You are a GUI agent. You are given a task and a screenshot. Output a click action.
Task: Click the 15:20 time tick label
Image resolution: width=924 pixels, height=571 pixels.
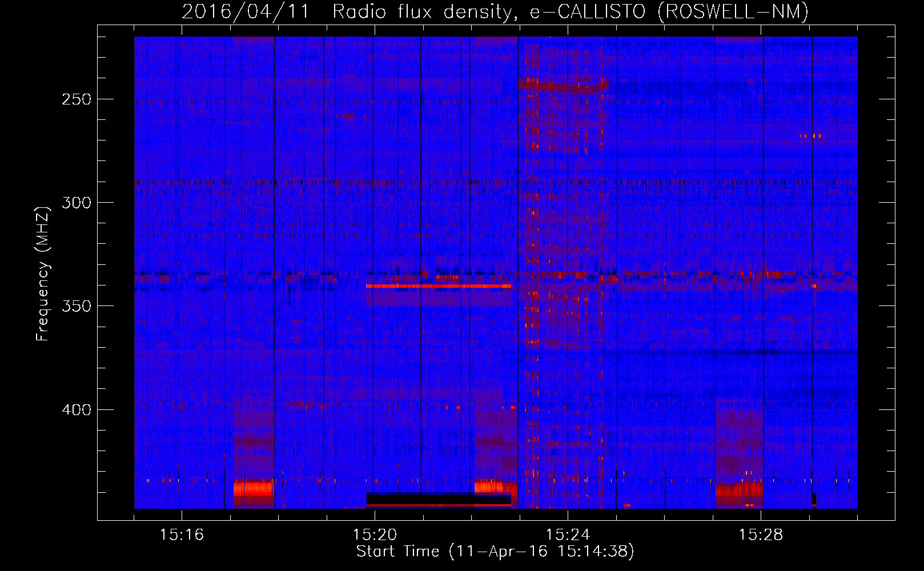(375, 534)
